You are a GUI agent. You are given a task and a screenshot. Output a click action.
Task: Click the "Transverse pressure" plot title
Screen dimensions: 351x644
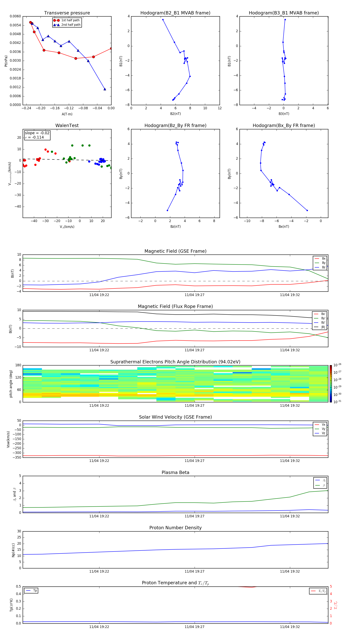click(67, 13)
